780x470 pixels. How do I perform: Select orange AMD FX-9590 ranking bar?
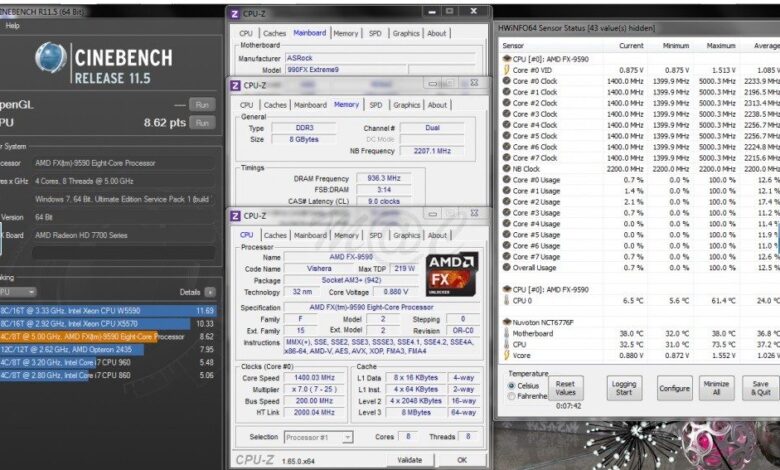(x=79, y=337)
